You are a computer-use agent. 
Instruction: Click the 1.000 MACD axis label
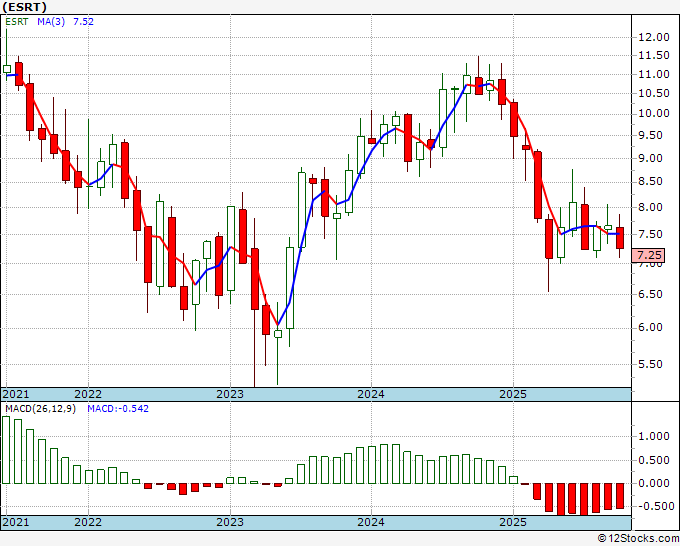point(654,437)
